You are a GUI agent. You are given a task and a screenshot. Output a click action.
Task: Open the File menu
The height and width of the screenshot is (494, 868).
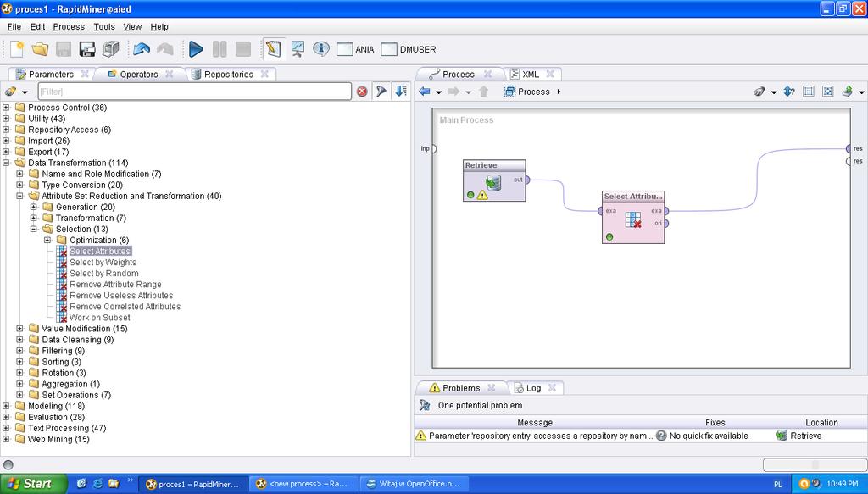click(x=14, y=26)
